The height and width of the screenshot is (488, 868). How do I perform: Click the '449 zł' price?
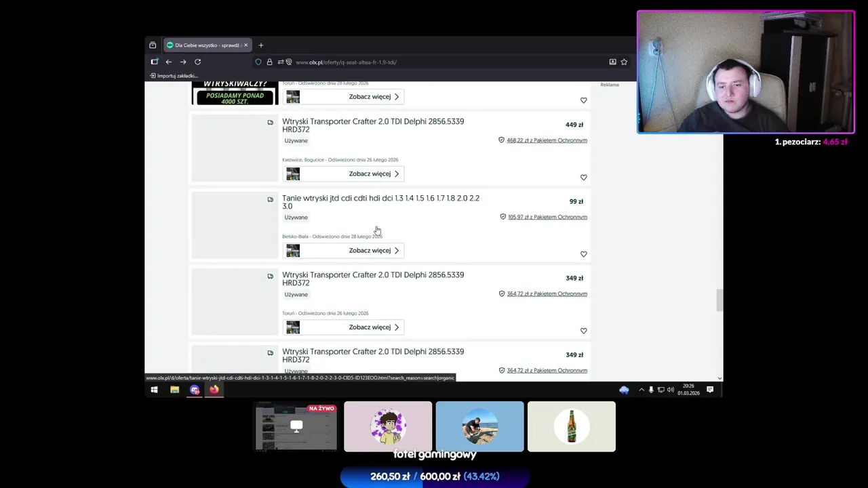click(x=574, y=125)
